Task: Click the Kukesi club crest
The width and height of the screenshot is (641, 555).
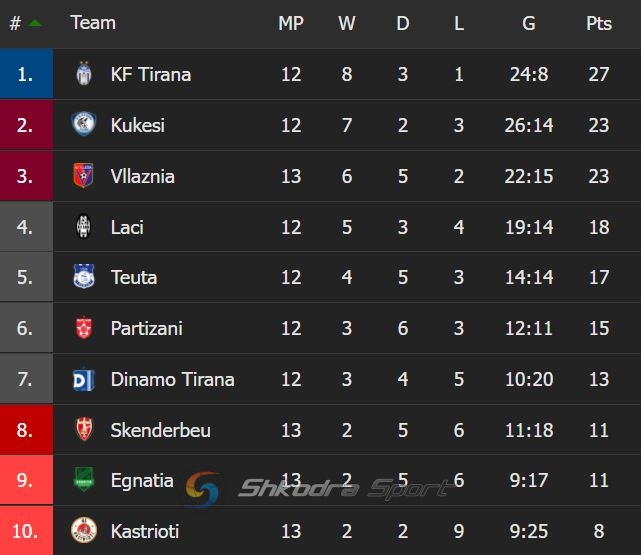Action: coord(84,125)
